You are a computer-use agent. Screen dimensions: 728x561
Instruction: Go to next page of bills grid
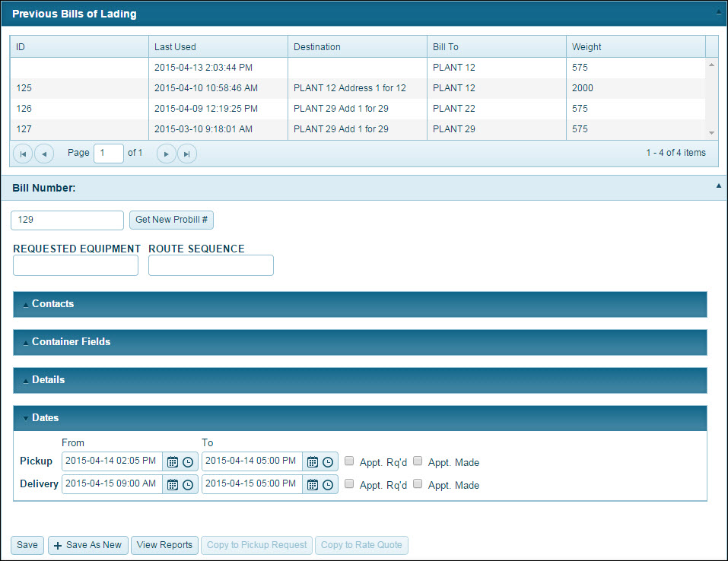pyautogui.click(x=167, y=154)
